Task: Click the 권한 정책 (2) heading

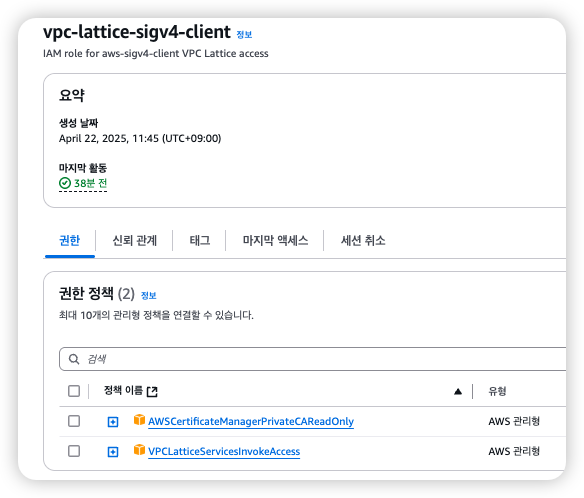Action: (97, 294)
